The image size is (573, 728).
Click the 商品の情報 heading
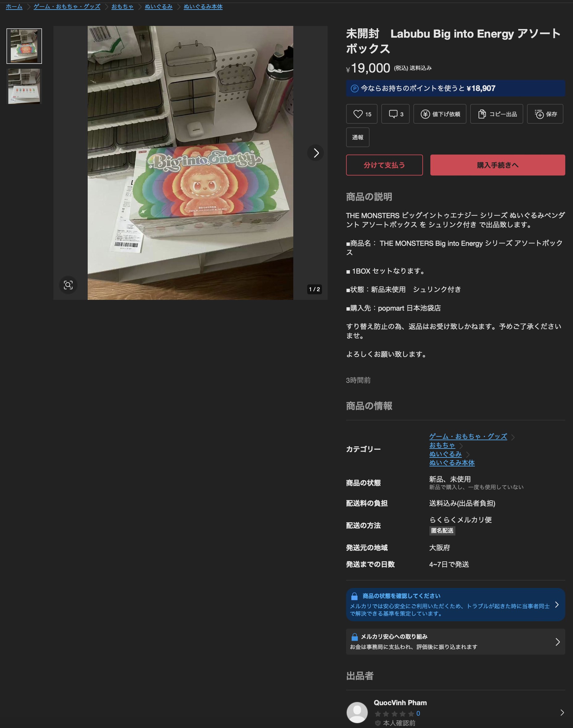coord(369,406)
